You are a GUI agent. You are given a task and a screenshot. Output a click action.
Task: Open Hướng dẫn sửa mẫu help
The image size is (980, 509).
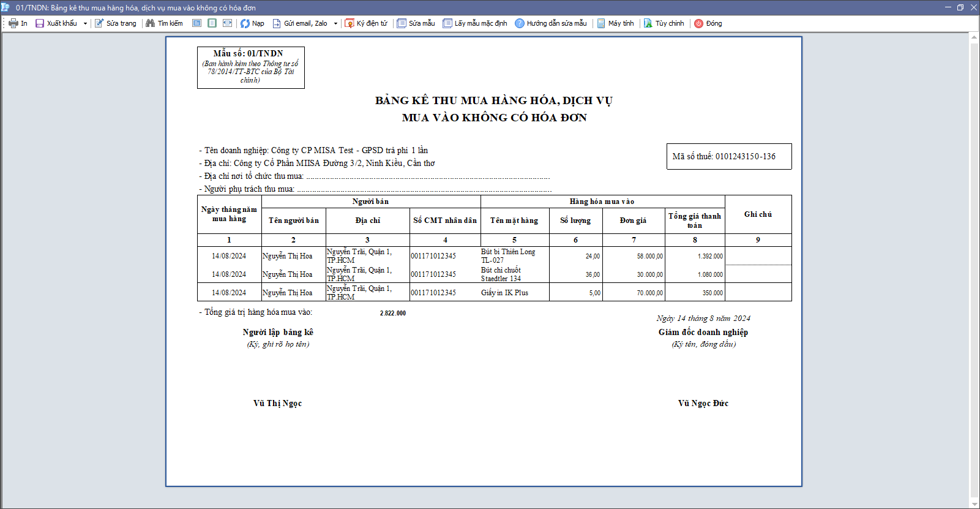[551, 23]
